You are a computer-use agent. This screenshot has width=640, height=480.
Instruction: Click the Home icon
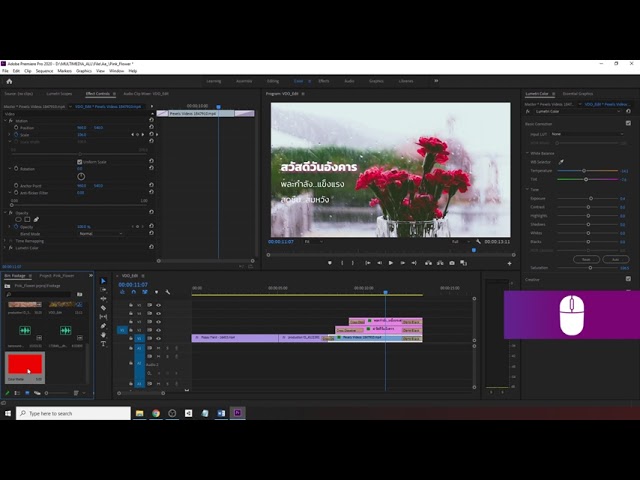point(9,81)
